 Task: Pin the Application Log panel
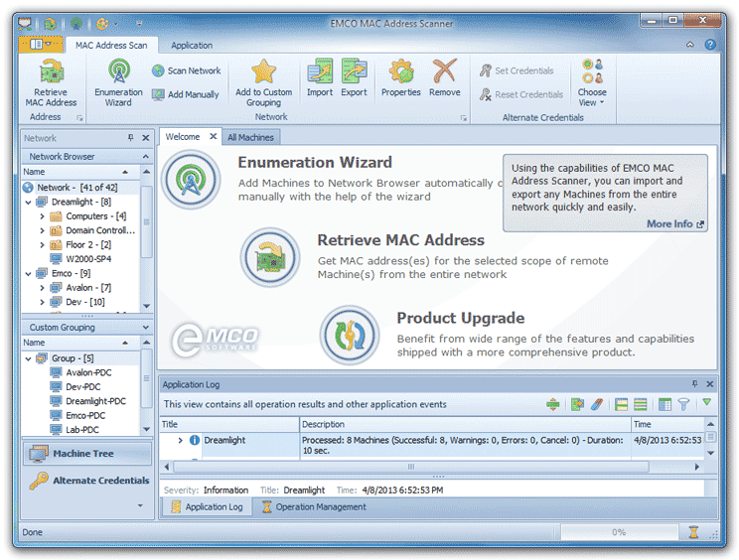(x=694, y=384)
